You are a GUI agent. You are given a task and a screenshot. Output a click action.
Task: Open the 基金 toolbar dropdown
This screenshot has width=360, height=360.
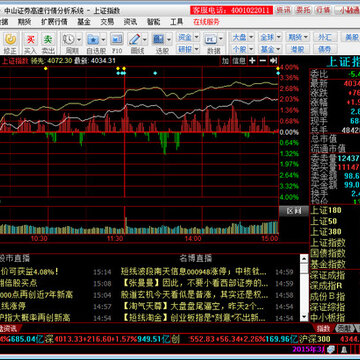point(270,49)
